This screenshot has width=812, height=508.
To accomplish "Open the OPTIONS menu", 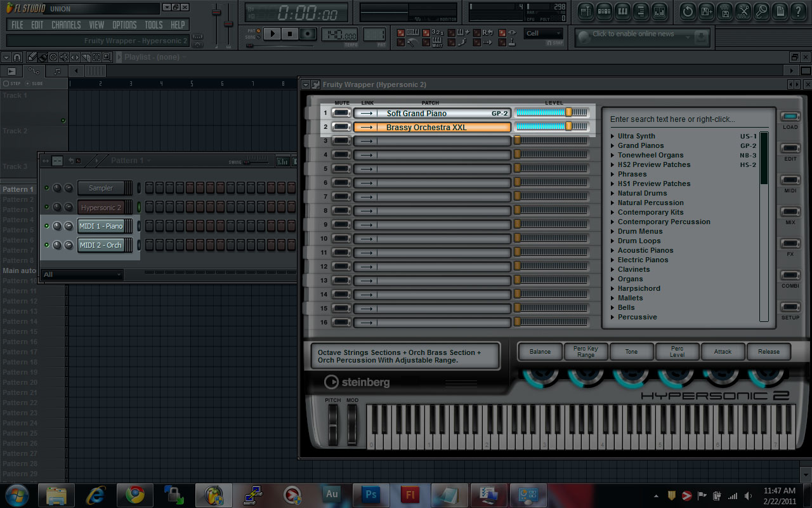I will click(124, 25).
